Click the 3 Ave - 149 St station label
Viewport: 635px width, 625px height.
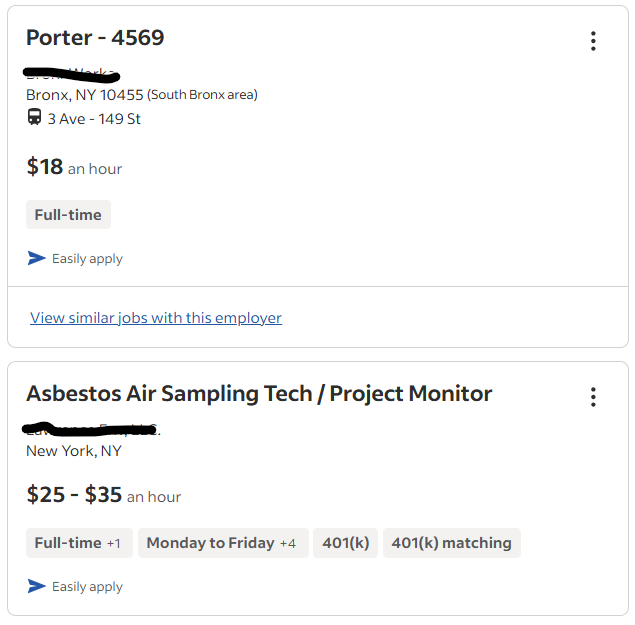pyautogui.click(x=94, y=119)
